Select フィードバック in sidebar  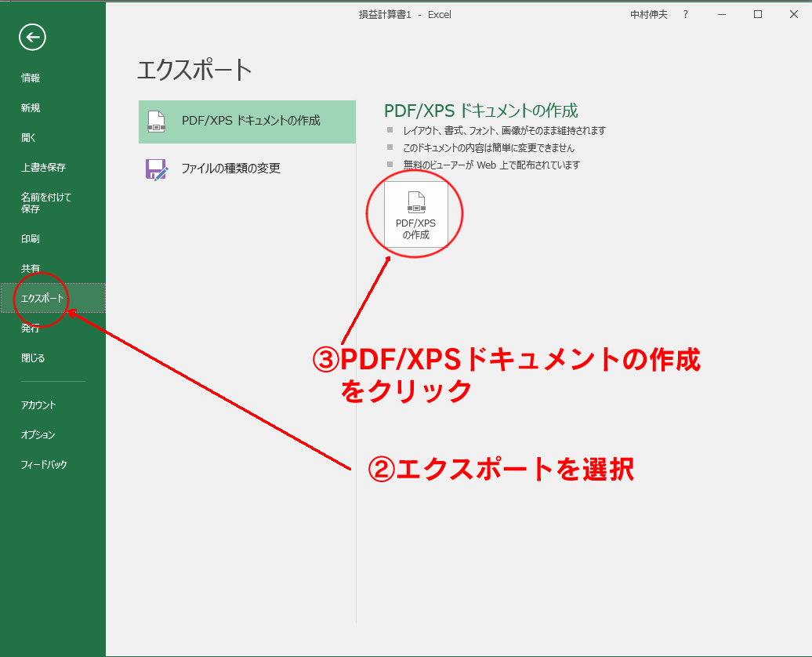point(44,464)
